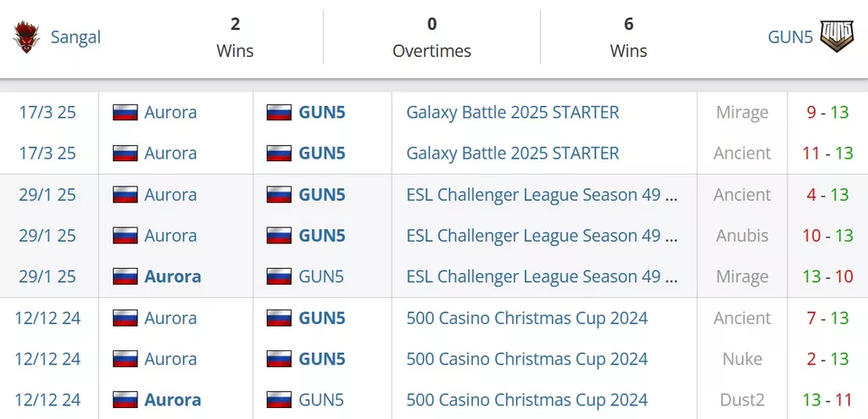Click GUN5's flag in the Anubis match row
The height and width of the screenshot is (419, 868).
(279, 236)
